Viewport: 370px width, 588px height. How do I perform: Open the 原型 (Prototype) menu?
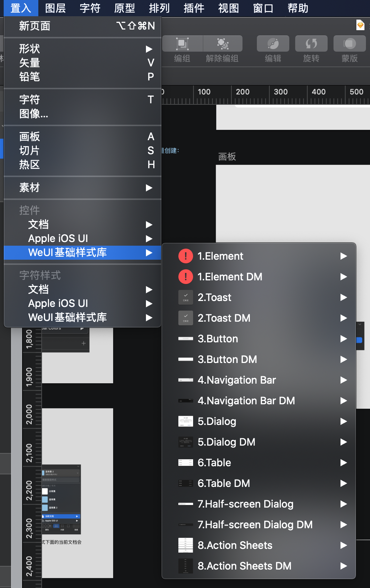point(125,8)
